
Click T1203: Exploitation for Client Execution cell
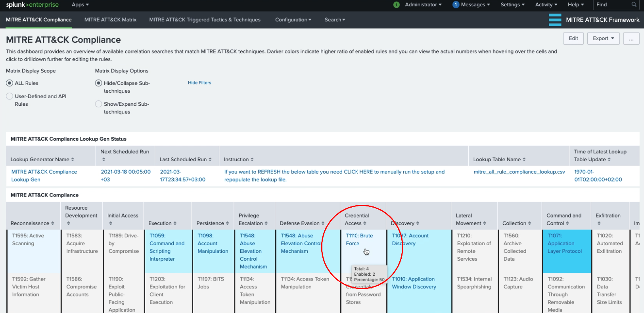[x=168, y=293]
